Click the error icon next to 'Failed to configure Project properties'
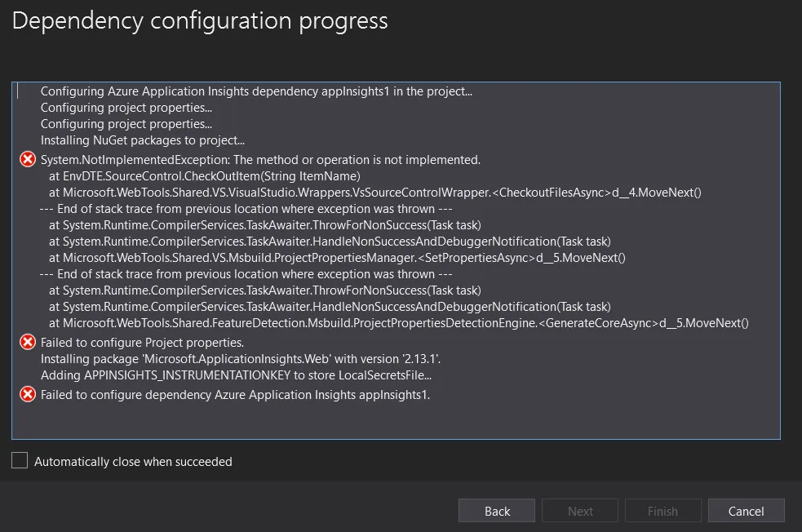This screenshot has width=802, height=532. coord(28,342)
